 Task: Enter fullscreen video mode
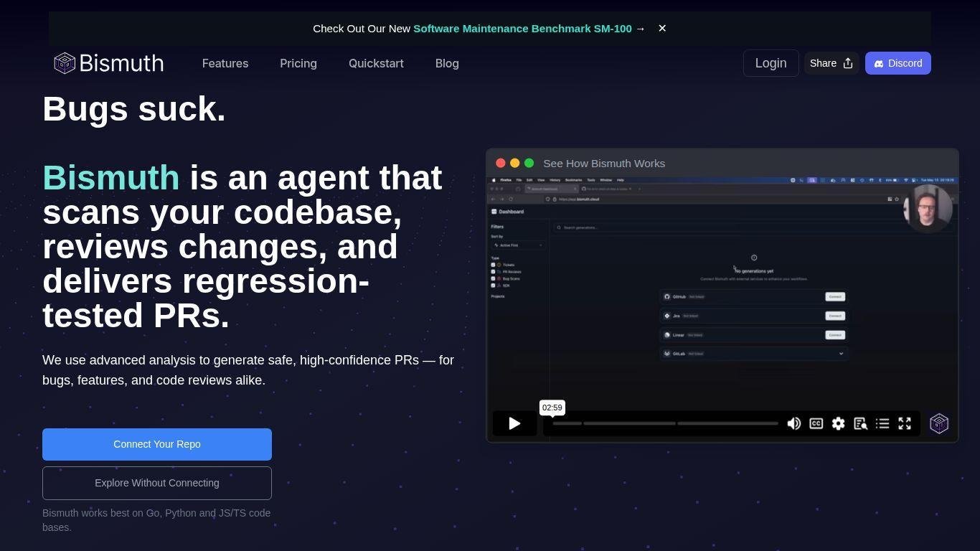tap(905, 423)
